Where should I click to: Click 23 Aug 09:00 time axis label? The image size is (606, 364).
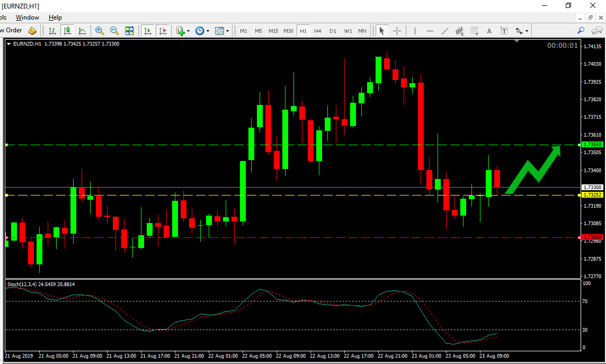(494, 356)
